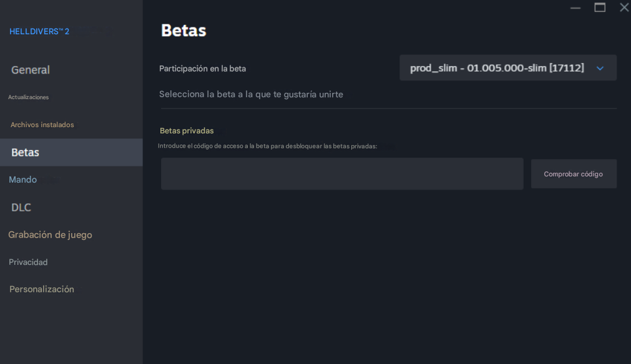Select Archivos instalados in the sidebar
The image size is (631, 364).
42,125
